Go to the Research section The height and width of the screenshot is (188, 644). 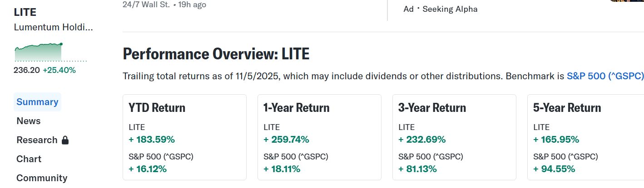coord(37,140)
